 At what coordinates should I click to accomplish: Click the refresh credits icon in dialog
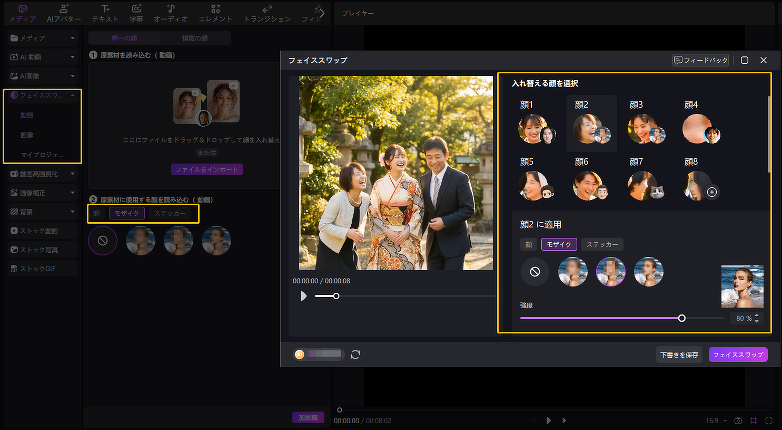tap(355, 354)
